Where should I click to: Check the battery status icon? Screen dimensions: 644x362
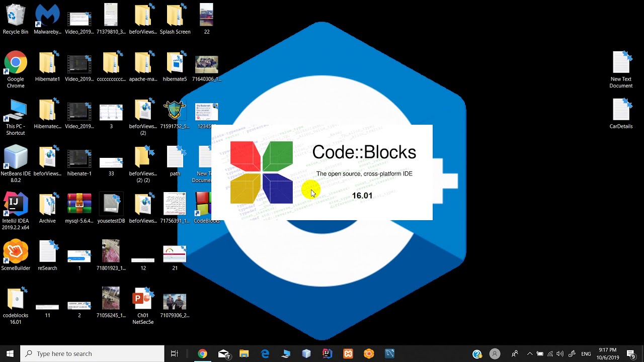(x=540, y=353)
